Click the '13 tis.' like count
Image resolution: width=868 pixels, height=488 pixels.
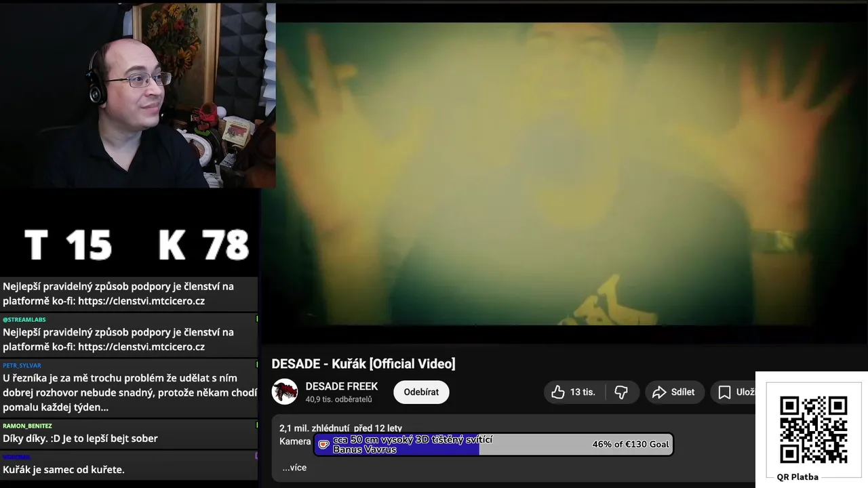583,392
